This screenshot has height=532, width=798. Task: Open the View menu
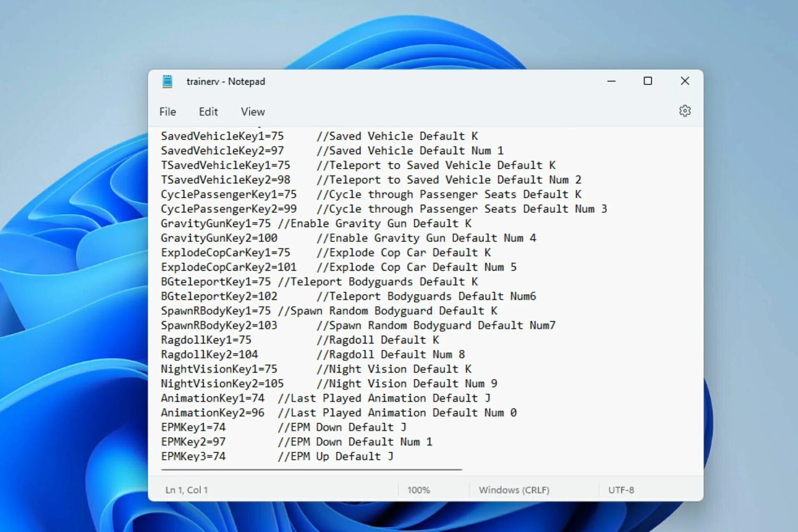(x=252, y=112)
